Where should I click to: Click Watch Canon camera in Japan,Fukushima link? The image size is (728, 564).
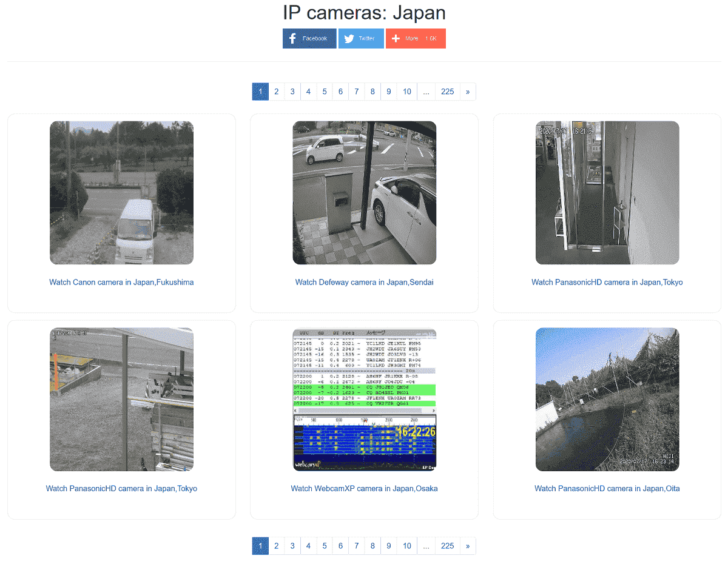121,282
